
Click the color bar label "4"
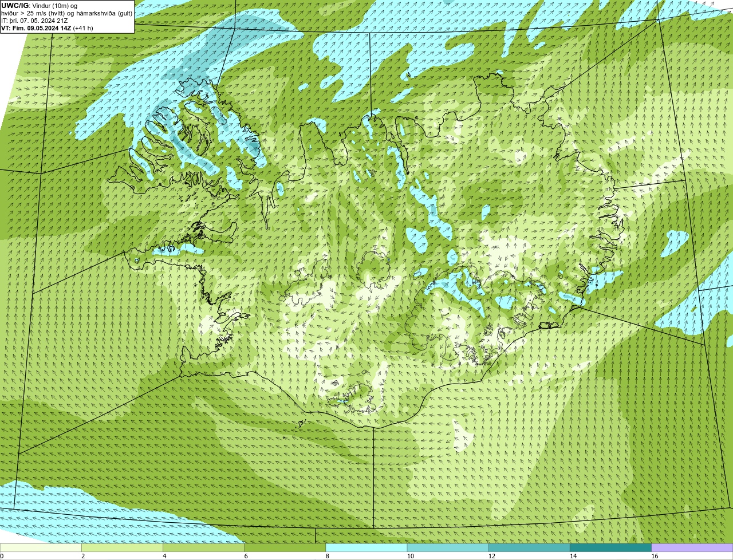pyautogui.click(x=164, y=556)
